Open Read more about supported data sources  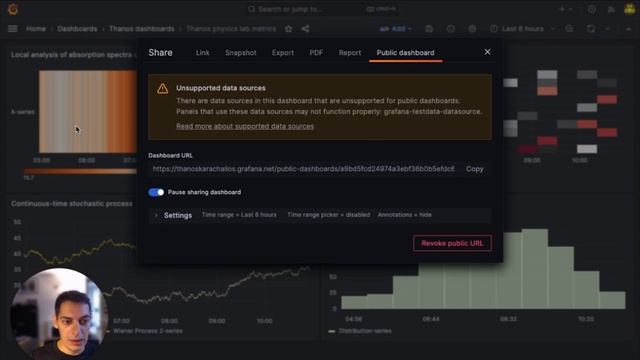(x=245, y=126)
